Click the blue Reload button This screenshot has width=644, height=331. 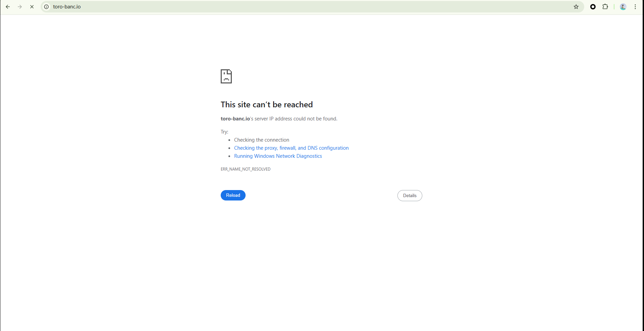[233, 195]
